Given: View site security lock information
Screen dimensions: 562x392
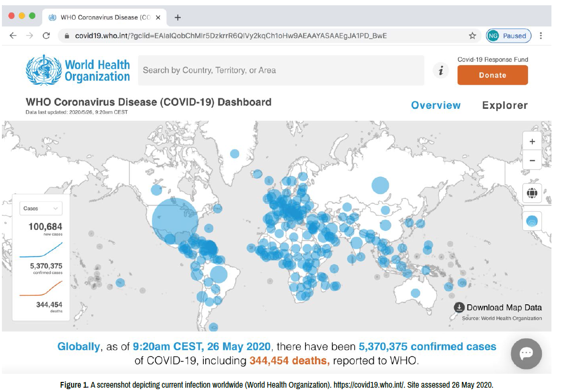Looking at the screenshot, I should pyautogui.click(x=67, y=36).
